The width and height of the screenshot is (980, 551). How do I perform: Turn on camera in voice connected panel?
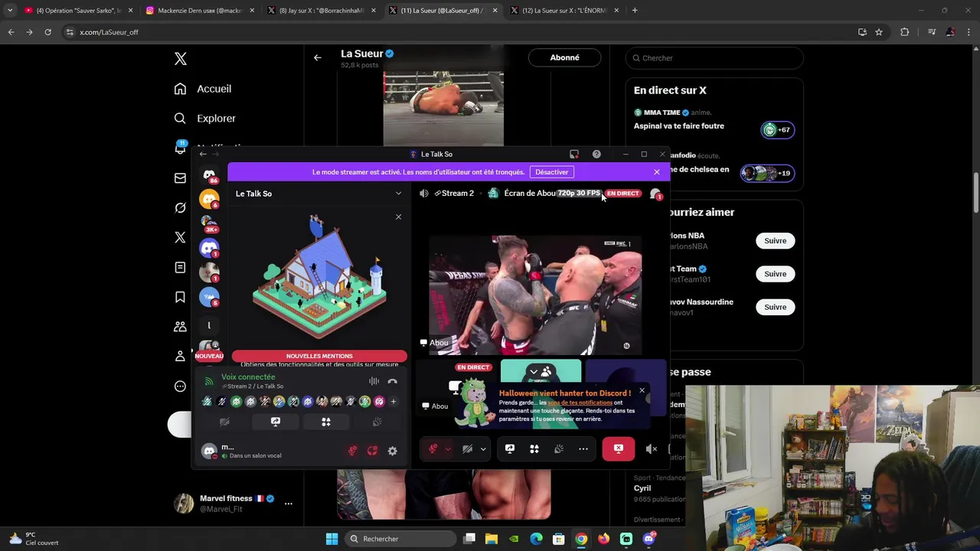[224, 422]
